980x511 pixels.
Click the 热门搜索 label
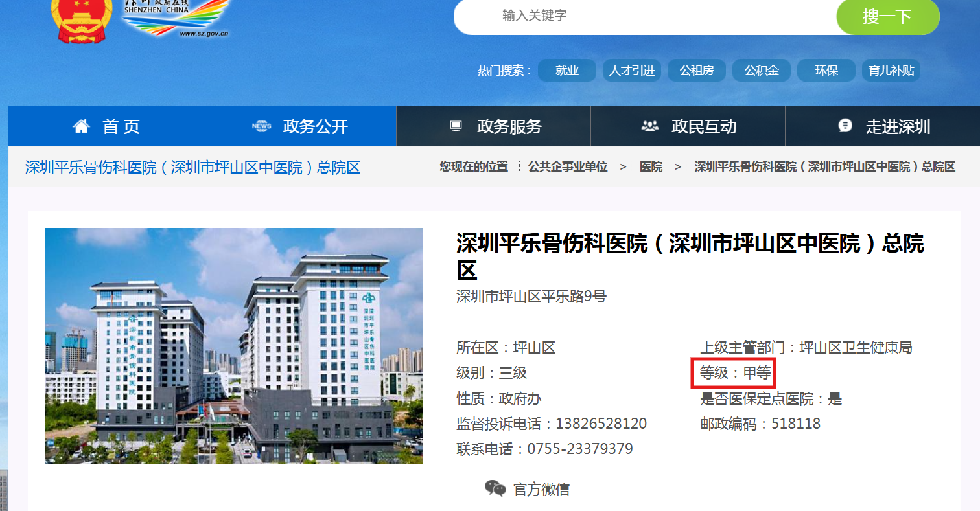[504, 71]
